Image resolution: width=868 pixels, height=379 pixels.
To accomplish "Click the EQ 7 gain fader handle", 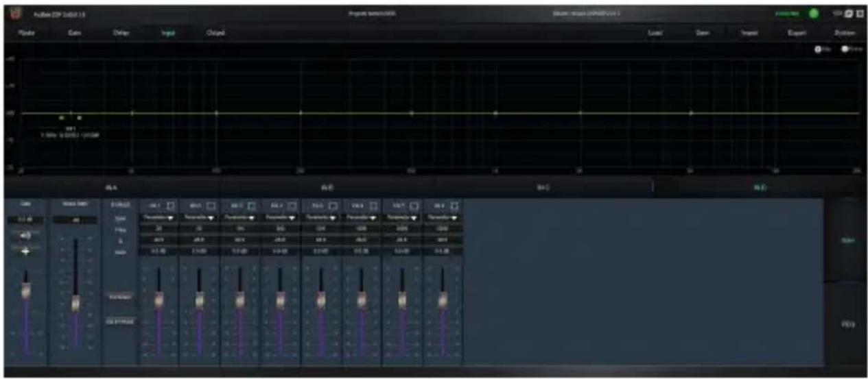I will point(401,299).
